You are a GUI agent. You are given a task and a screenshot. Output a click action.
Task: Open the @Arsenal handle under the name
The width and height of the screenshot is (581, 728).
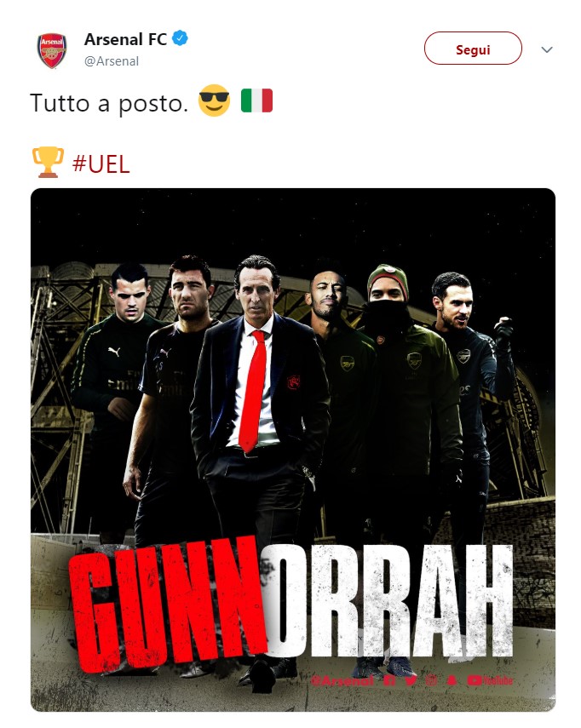pos(112,61)
